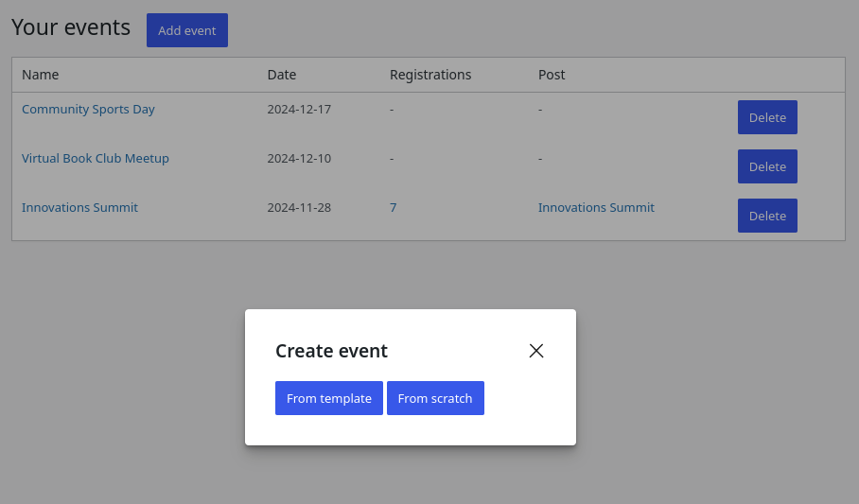Close the Create event dialog
This screenshot has width=859, height=504.
[x=536, y=351]
